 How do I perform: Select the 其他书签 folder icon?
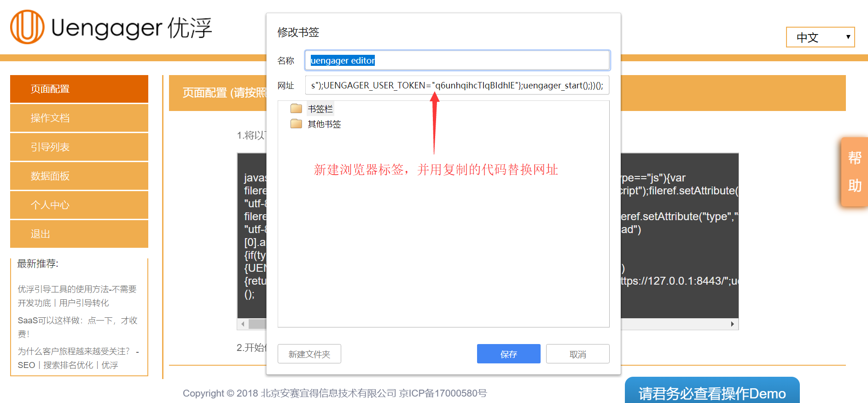(296, 124)
